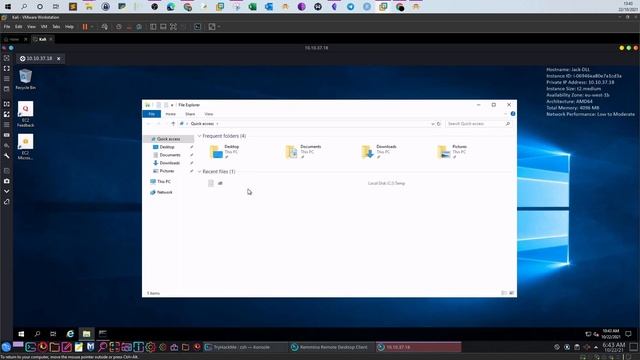The image size is (640, 360).
Task: Select Documents in the navigation pane
Action: pos(170,155)
